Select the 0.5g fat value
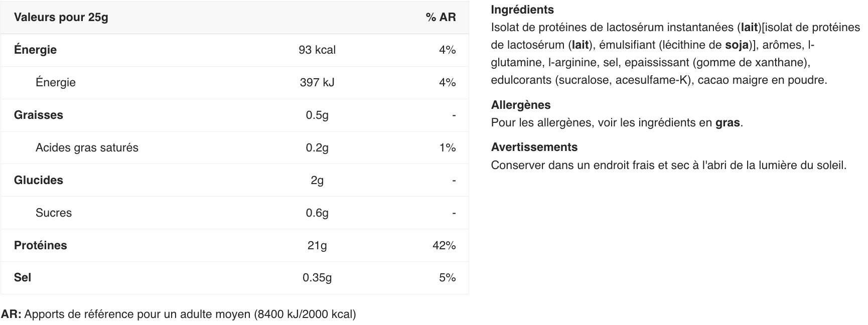Image resolution: width=868 pixels, height=325 pixels. click(317, 115)
